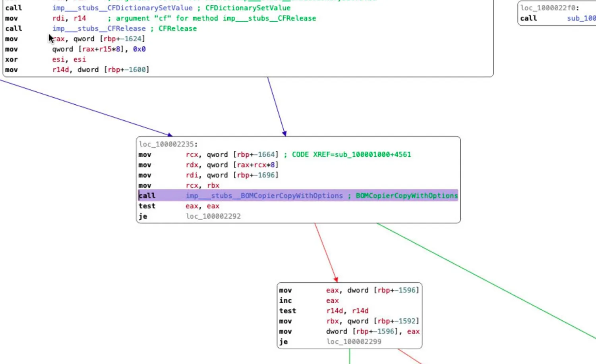Click the je loc_100002292 branch target
Viewport: 596px width, 364px height.
pyautogui.click(x=213, y=216)
